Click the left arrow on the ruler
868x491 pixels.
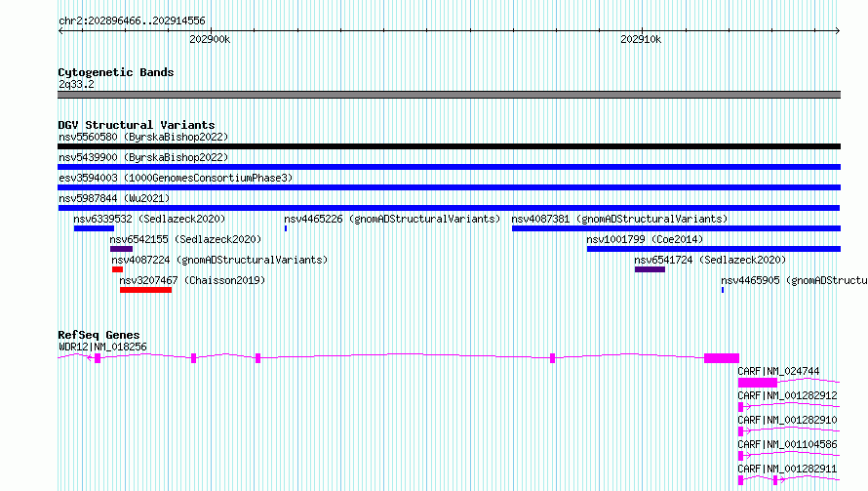coord(60,30)
